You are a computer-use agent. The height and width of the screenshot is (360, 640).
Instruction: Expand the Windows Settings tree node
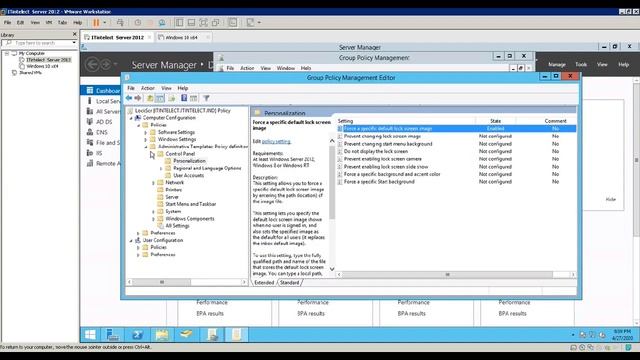click(146, 139)
